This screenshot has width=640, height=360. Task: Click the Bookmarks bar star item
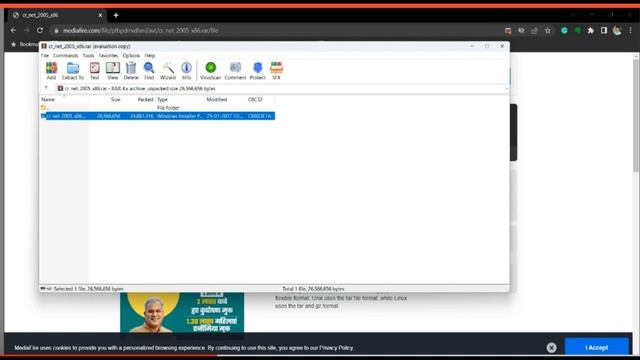tap(25, 44)
